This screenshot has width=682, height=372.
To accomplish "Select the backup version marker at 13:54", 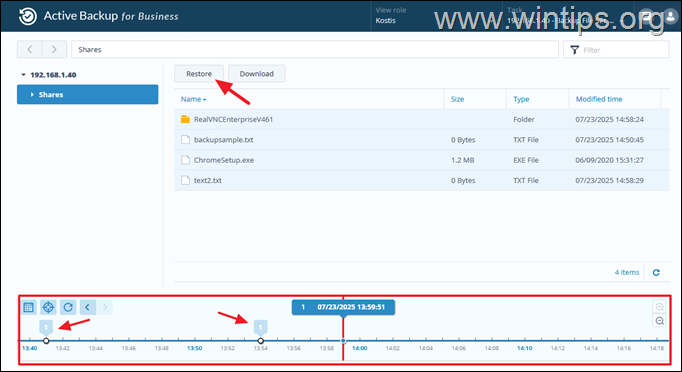I will 261,327.
